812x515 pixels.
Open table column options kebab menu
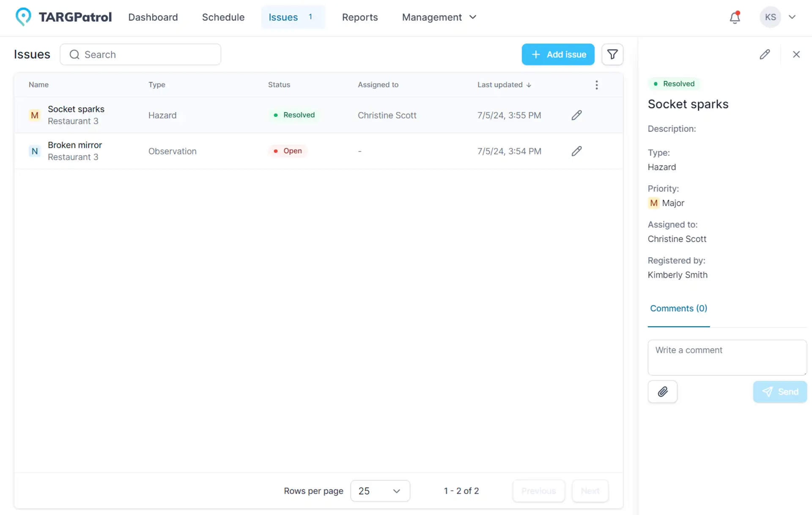pos(596,85)
